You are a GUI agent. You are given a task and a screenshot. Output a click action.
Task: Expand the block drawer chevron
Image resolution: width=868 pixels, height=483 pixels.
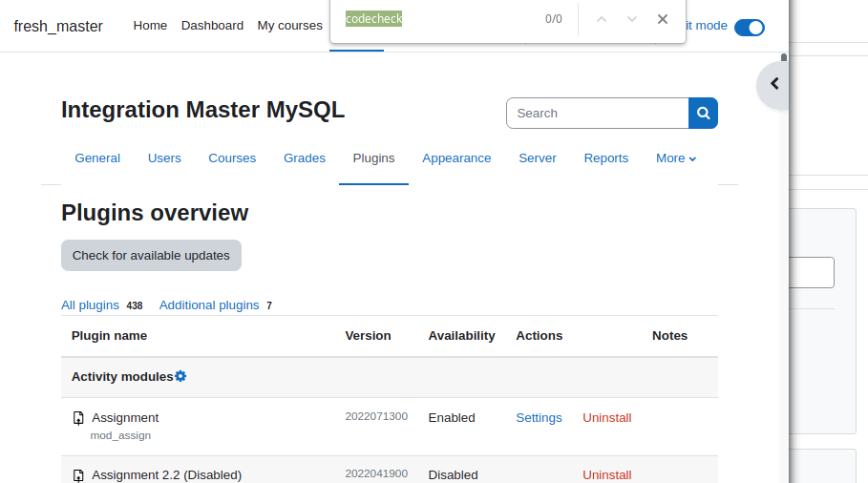tap(774, 84)
